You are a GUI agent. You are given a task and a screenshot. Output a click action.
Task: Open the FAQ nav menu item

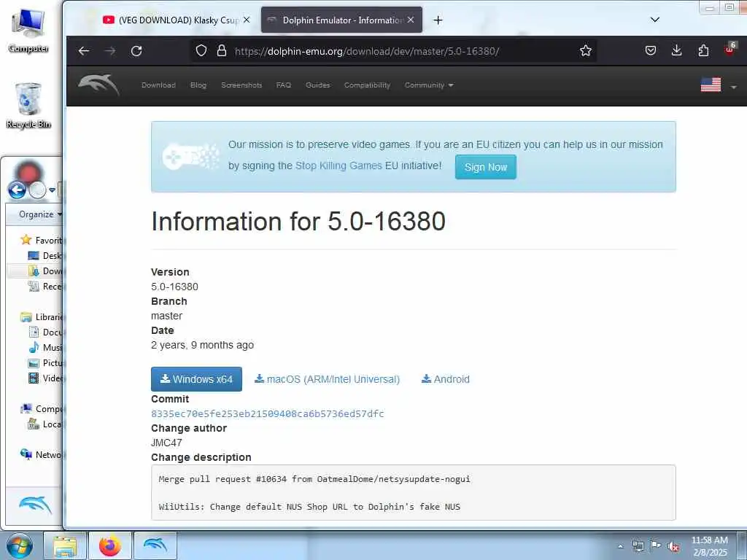(x=284, y=85)
